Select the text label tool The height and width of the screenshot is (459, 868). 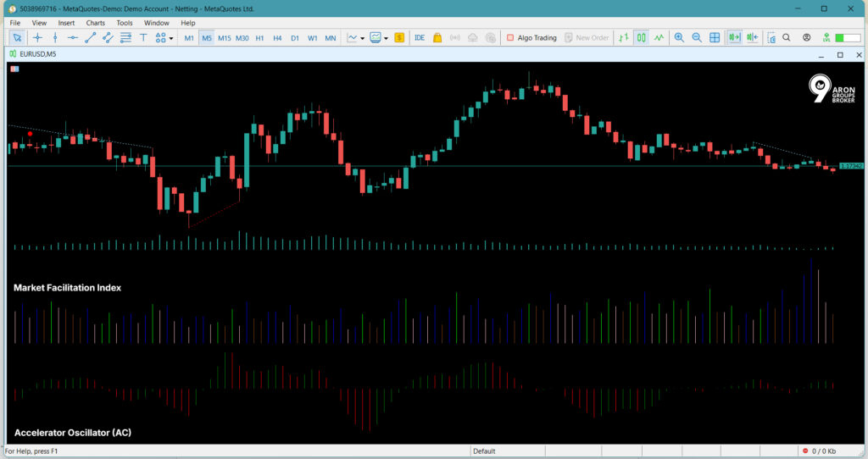pos(143,37)
